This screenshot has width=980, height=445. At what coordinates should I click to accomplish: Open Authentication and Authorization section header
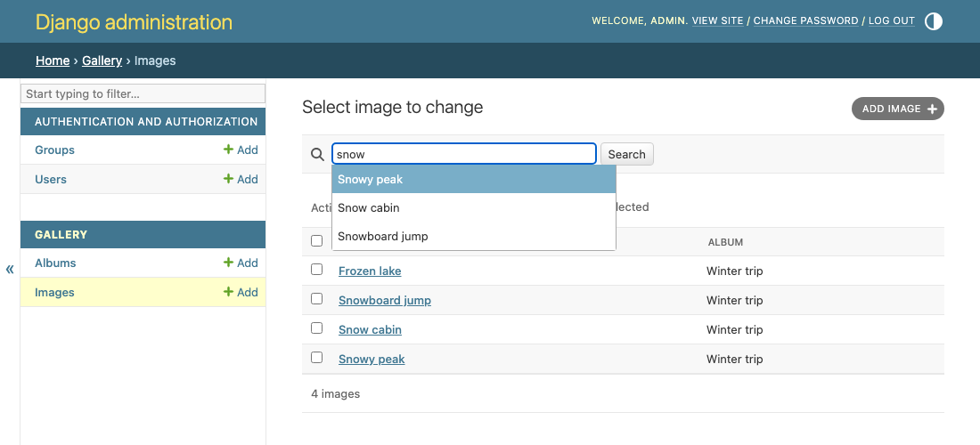146,122
